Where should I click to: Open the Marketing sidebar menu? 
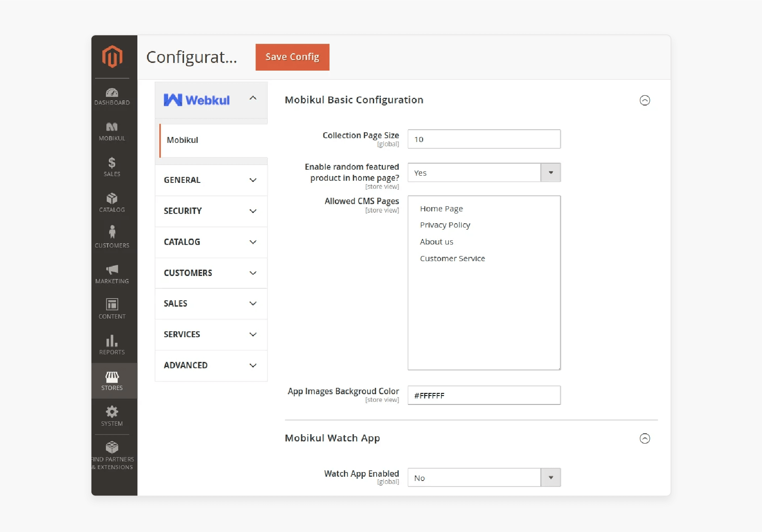pos(112,274)
